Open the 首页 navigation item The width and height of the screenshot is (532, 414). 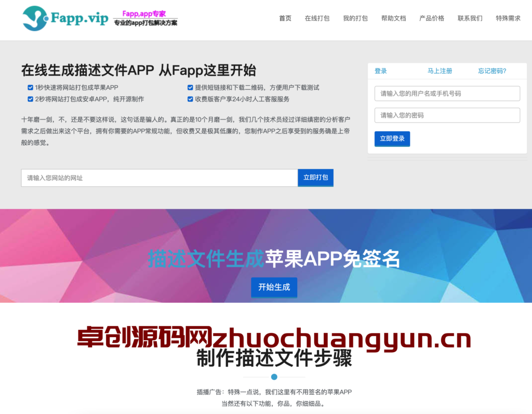pyautogui.click(x=285, y=18)
